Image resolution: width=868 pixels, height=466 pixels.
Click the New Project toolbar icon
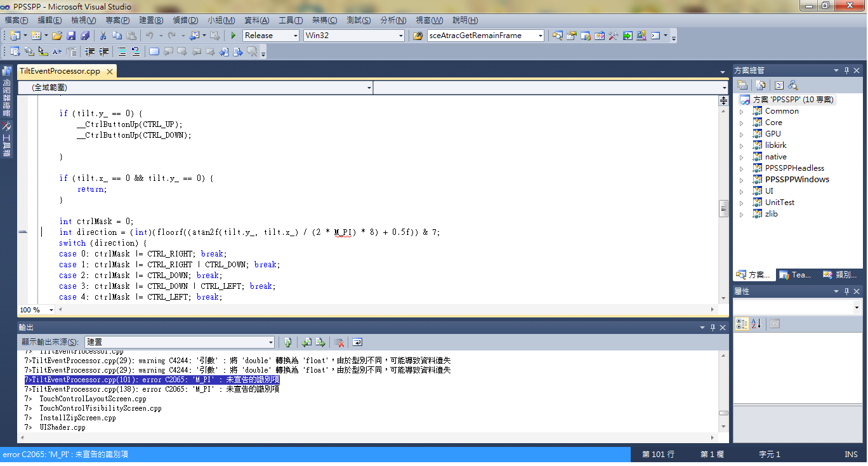[15, 36]
